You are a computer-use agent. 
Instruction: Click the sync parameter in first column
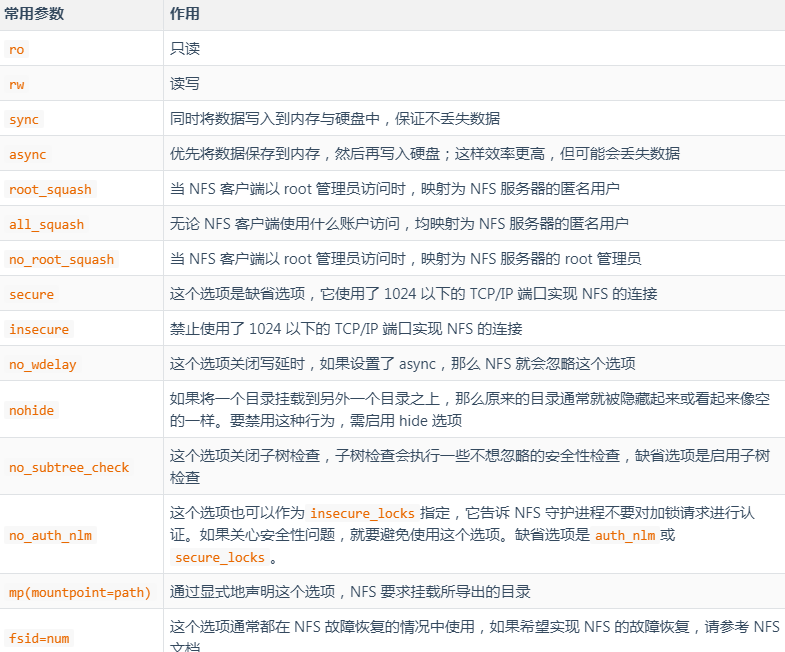pyautogui.click(x=24, y=119)
